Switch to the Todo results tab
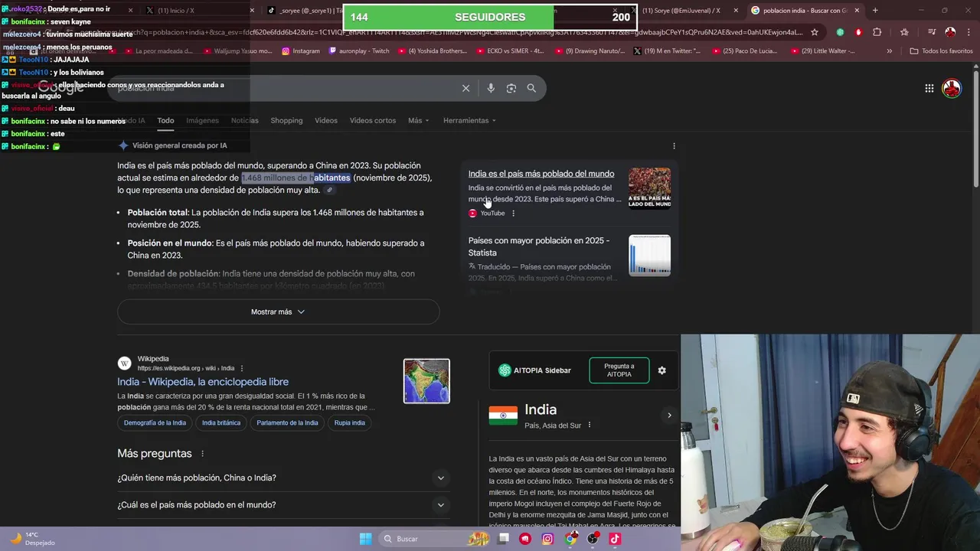The height and width of the screenshot is (551, 980). 165,121
